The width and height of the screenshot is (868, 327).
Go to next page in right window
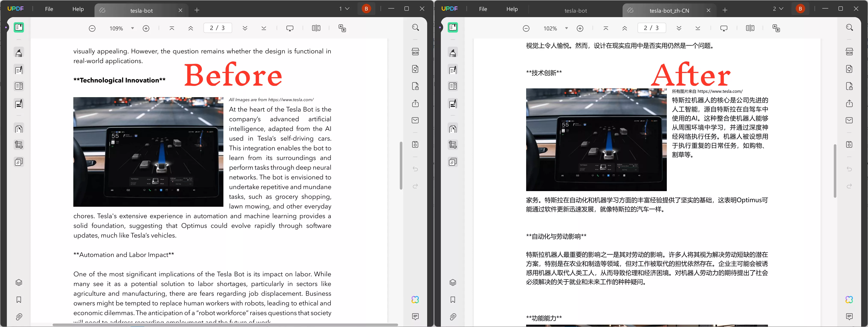coord(679,28)
